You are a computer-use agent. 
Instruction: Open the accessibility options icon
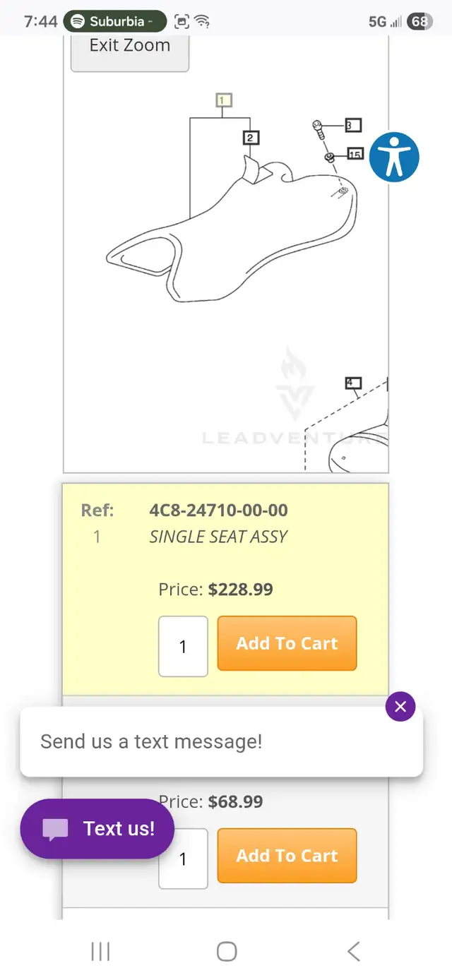click(394, 157)
